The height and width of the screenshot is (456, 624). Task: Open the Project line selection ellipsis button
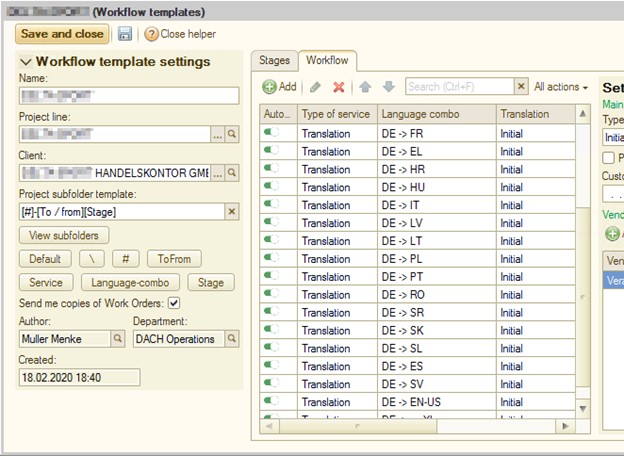tap(217, 133)
